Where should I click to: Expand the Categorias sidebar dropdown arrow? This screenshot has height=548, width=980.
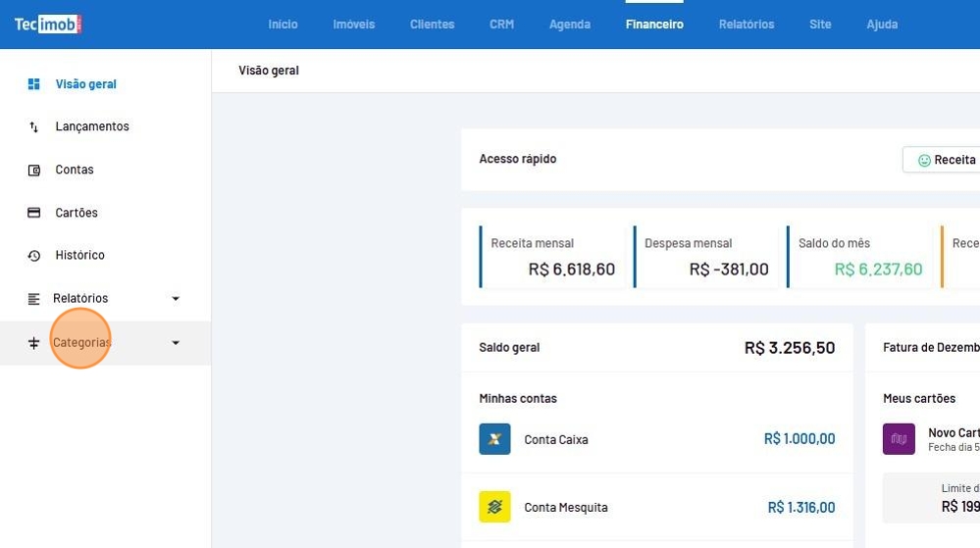(x=176, y=343)
